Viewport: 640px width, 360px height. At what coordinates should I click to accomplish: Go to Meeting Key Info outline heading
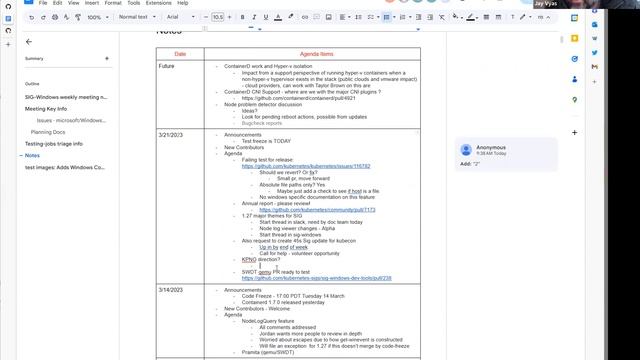[46, 109]
